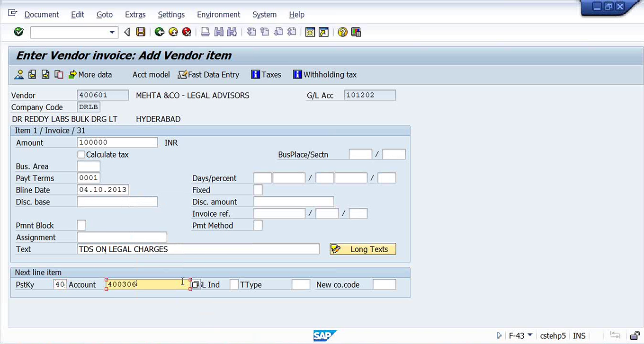Tick the Calculate tax checkbox

(81, 154)
